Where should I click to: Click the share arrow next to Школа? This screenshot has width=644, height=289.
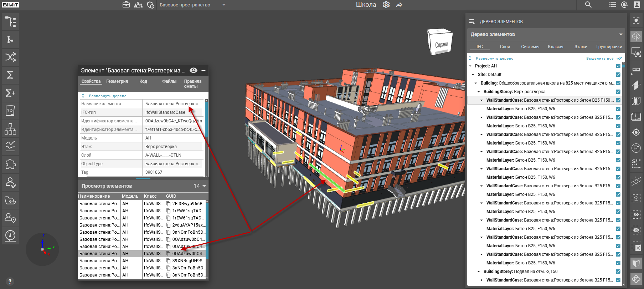399,5
